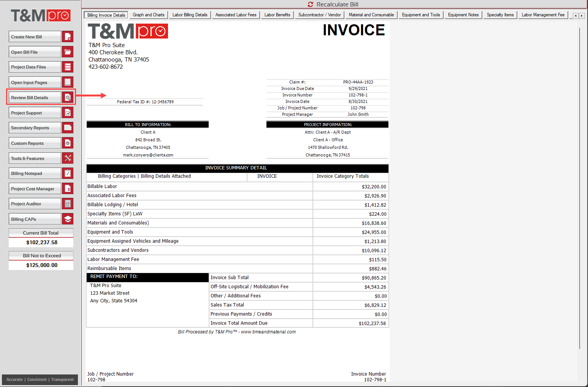Screen dimensions: 588x387
Task: Select the Project Data Files button
Action: pyautogui.click(x=35, y=67)
